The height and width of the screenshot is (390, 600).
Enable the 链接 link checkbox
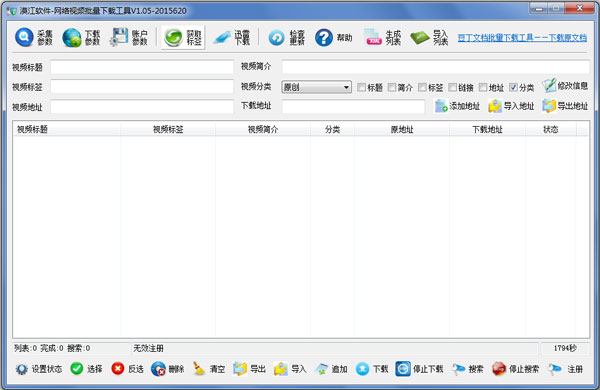point(453,88)
